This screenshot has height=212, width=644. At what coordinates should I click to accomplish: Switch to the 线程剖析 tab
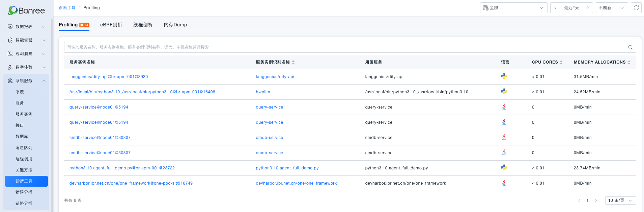(143, 25)
